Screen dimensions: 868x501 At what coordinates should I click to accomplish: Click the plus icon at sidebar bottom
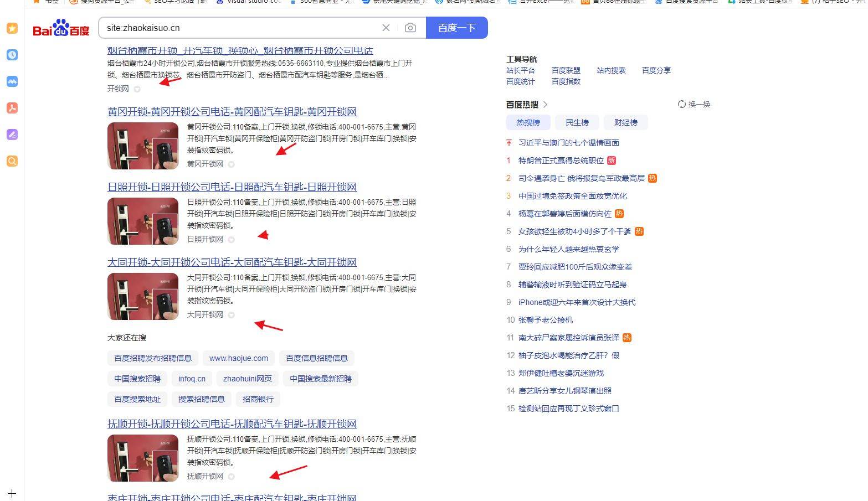click(12, 493)
